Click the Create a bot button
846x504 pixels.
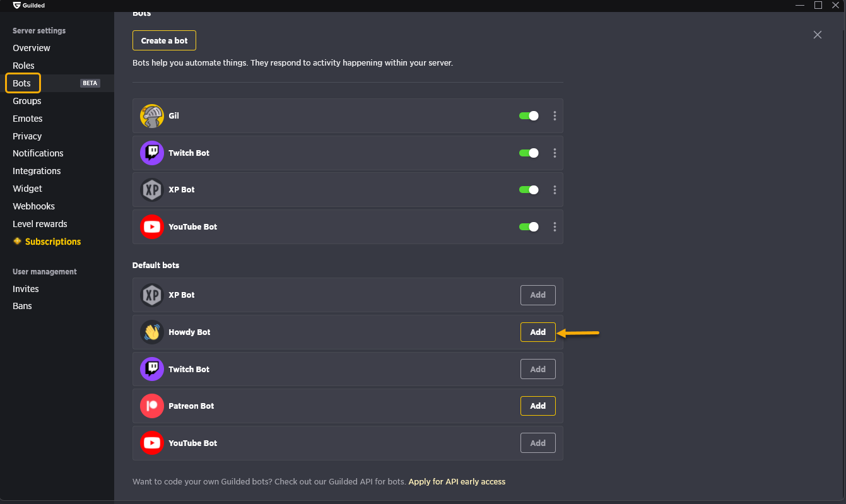click(x=164, y=40)
